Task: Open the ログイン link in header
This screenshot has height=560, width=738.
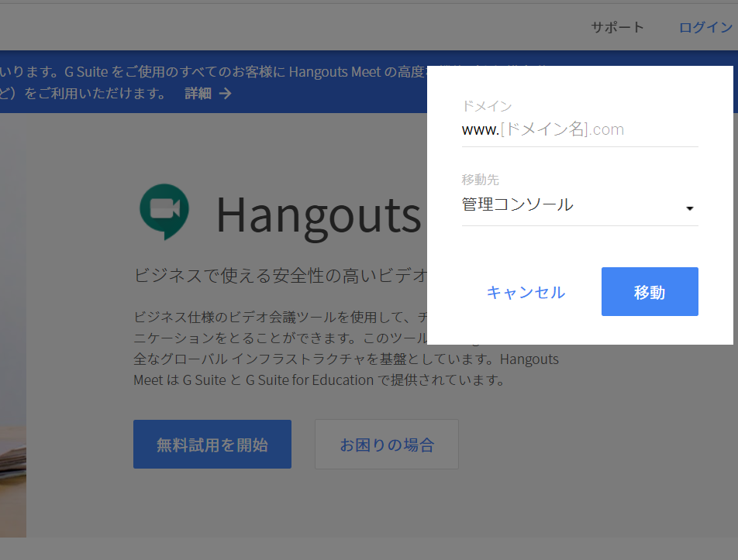Action: coord(705,27)
